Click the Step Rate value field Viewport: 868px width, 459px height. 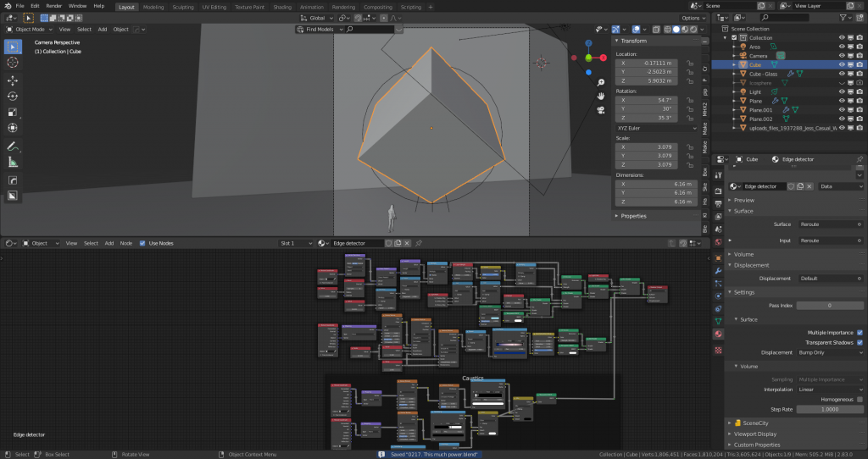tap(830, 410)
